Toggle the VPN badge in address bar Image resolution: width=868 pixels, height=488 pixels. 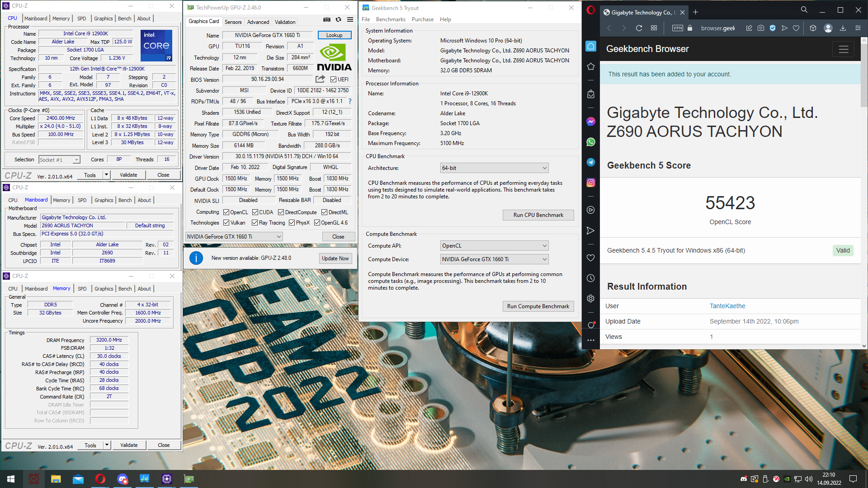pyautogui.click(x=677, y=28)
